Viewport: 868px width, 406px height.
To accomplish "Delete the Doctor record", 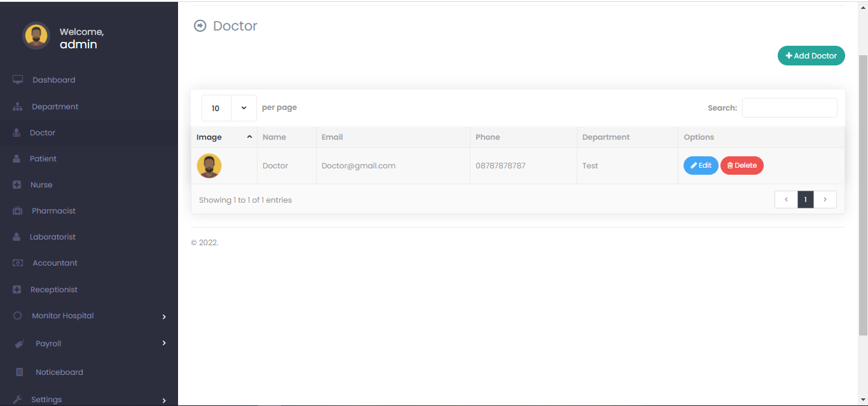I will pyautogui.click(x=741, y=165).
